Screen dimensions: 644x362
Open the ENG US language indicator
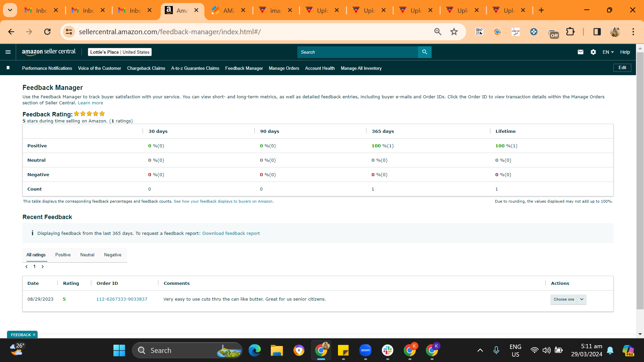(x=515, y=350)
